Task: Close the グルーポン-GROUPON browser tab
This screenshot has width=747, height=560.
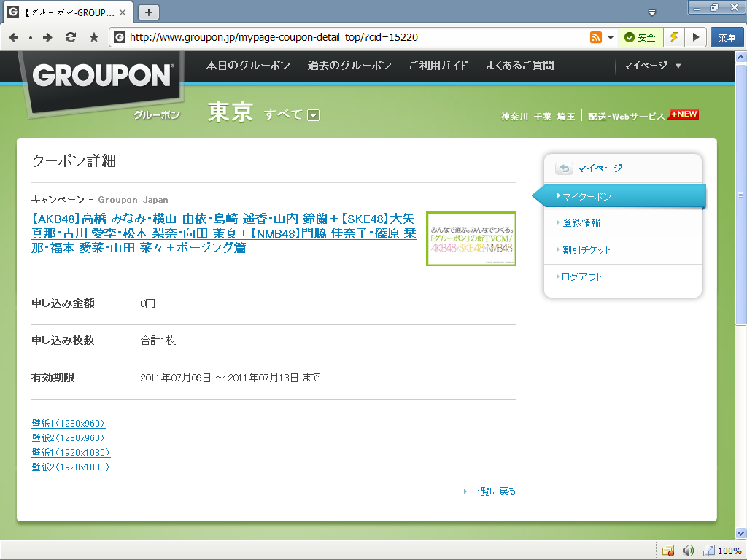Action: tap(123, 12)
